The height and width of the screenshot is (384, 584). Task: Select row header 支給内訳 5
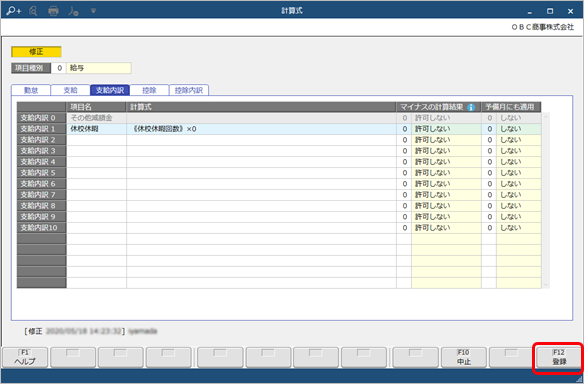[41, 173]
